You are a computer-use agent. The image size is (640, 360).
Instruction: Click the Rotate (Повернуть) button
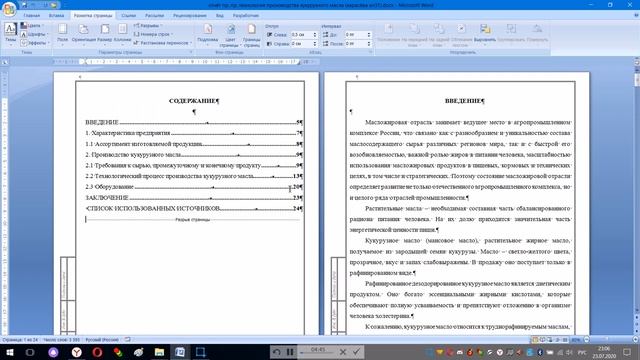[537, 34]
